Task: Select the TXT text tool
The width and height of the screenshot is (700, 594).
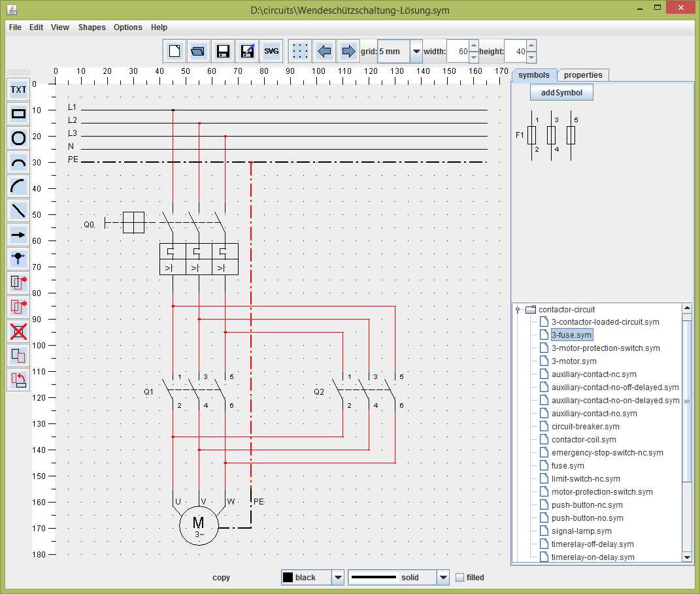Action: (x=18, y=90)
